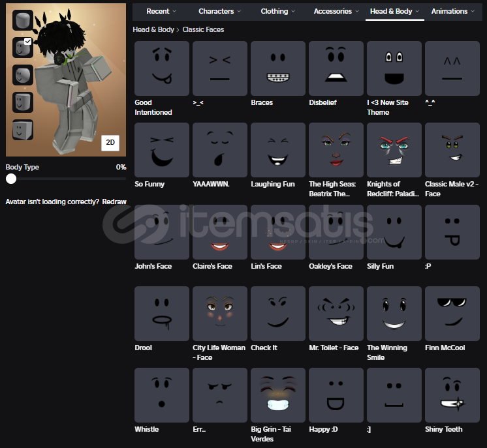Select The Winning Smile face
The width and height of the screenshot is (487, 448).
point(394,314)
